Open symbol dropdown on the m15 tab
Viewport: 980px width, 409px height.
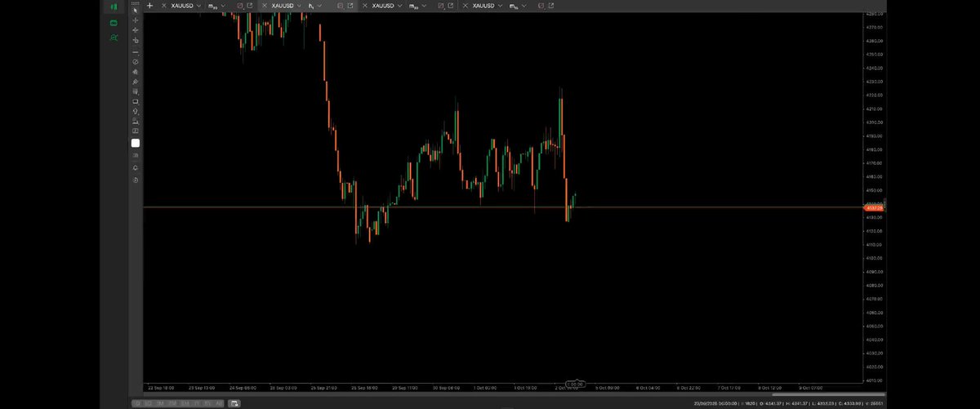[501, 6]
